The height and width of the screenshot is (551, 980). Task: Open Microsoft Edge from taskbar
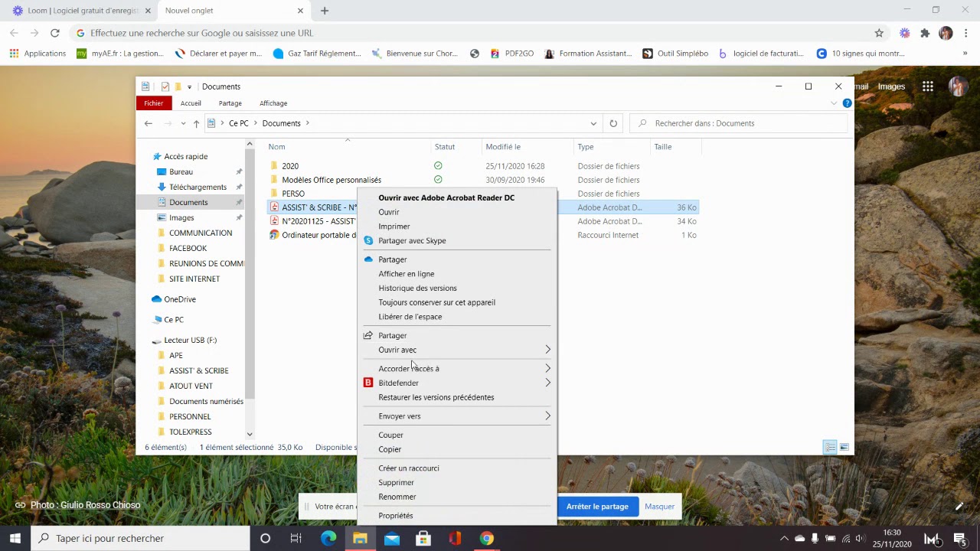328,538
